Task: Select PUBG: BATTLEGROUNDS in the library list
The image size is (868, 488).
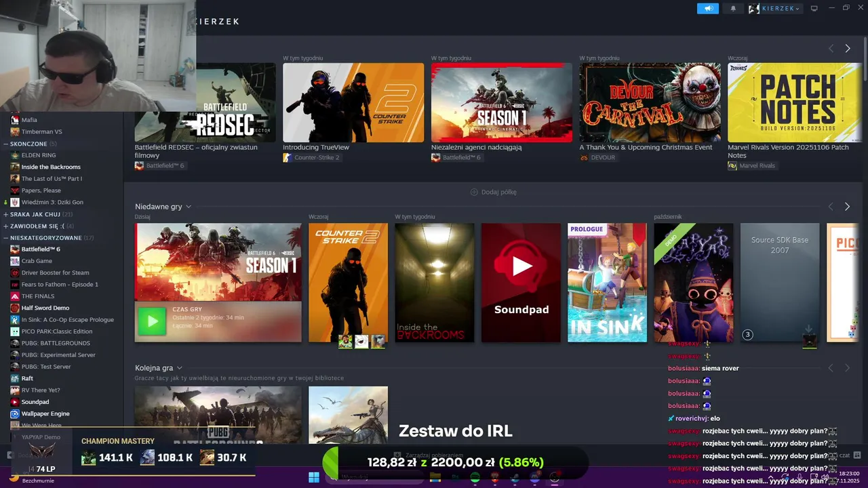Action: pyautogui.click(x=56, y=343)
